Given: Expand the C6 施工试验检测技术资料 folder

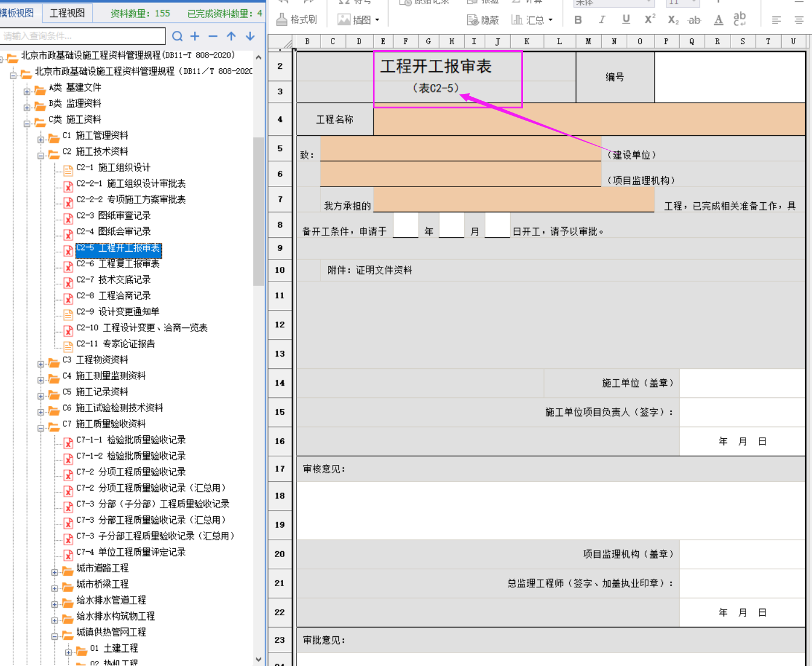Looking at the screenshot, I should pos(41,412).
